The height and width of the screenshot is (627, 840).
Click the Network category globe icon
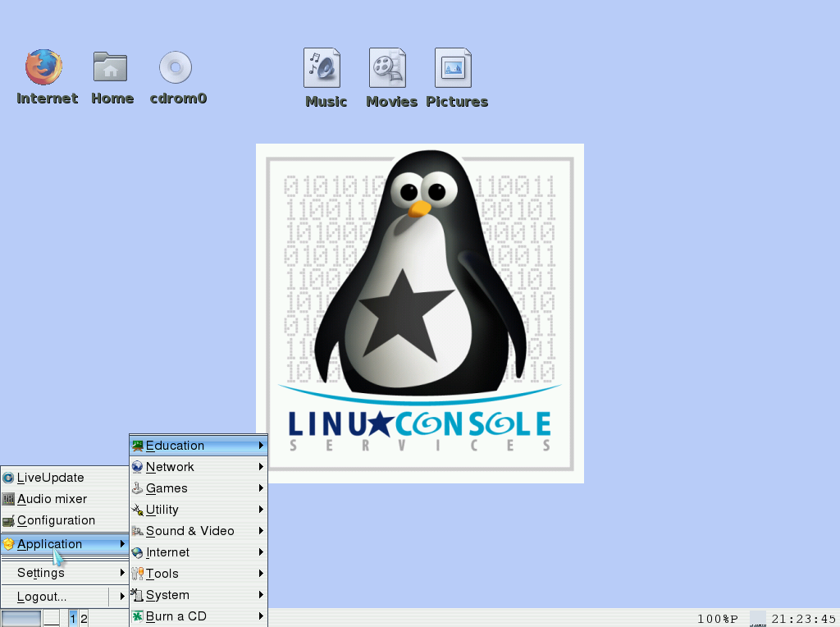(138, 467)
